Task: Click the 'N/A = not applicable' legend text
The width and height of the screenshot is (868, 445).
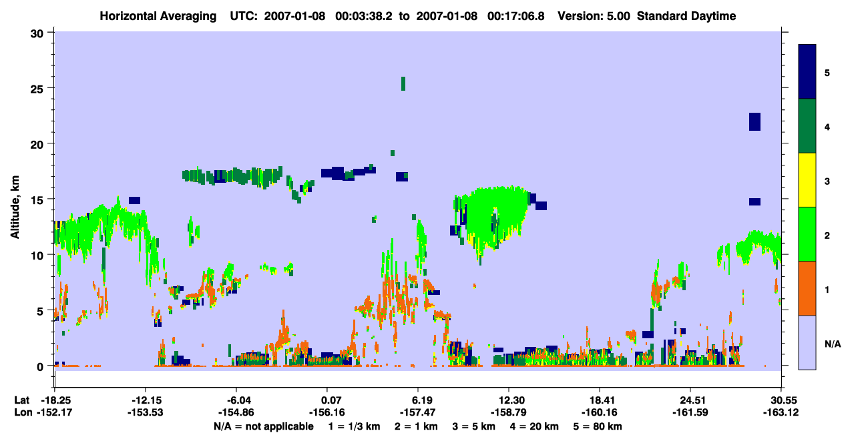Action: 263,426
